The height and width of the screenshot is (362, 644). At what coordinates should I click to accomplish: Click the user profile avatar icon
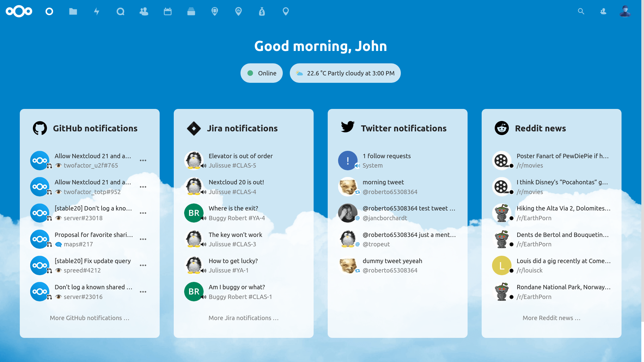pos(625,11)
